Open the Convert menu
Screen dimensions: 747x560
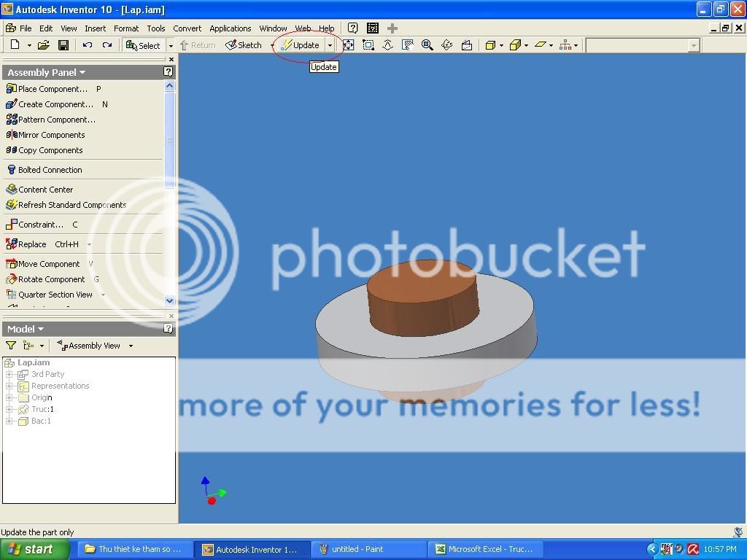click(187, 28)
